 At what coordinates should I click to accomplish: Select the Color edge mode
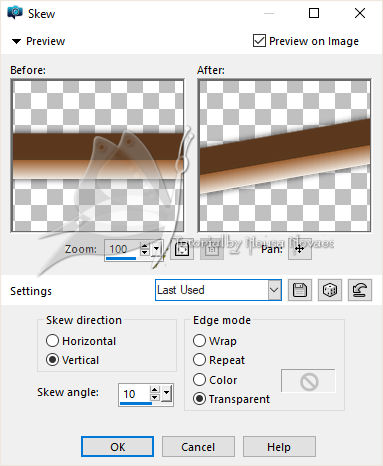tap(199, 379)
